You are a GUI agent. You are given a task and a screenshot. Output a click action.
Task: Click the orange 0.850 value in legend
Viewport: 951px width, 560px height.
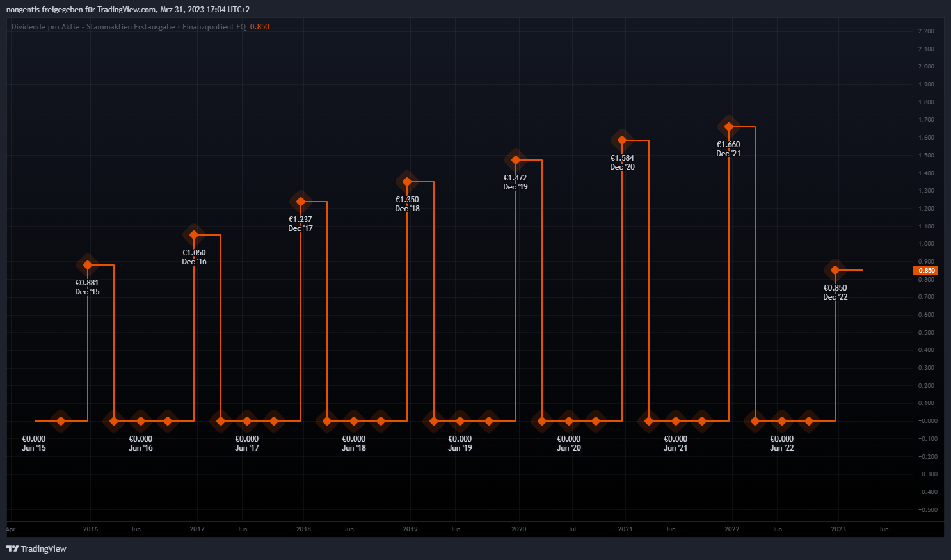260,27
